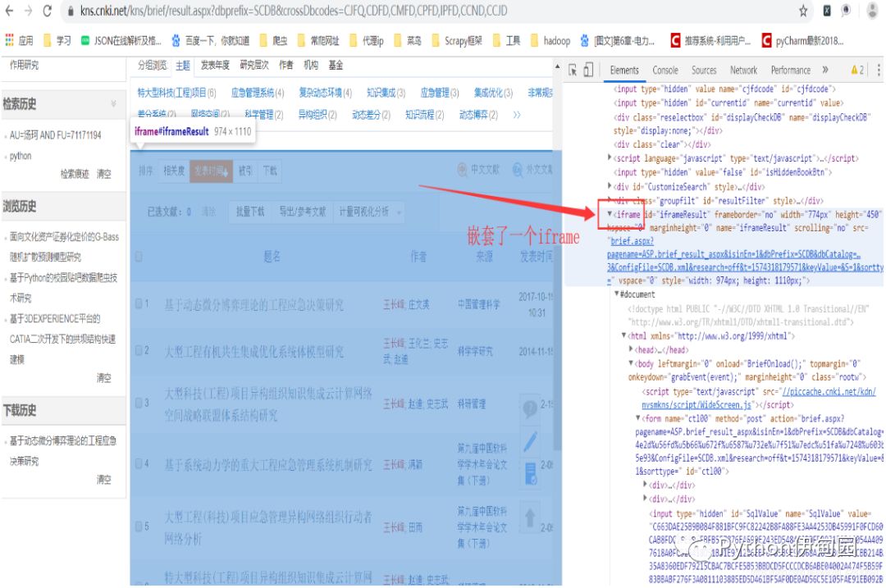
Task: Show more DevTools tabs with the » chevron
Action: coord(825,70)
